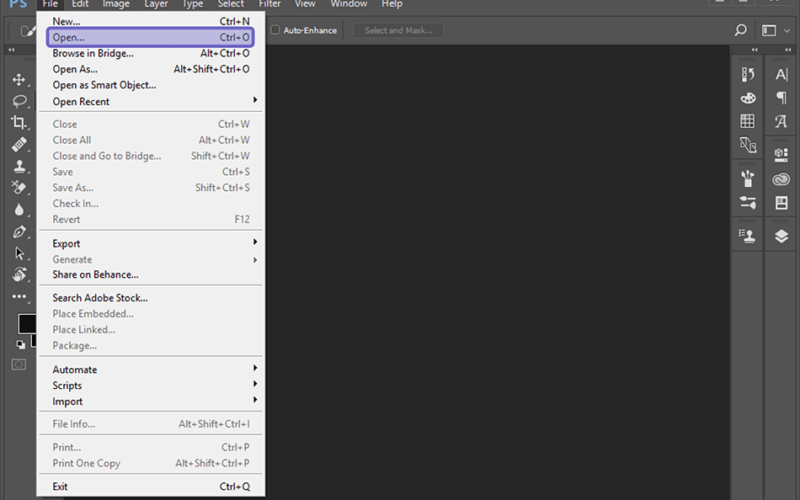Click the greyed Save As... entry
The width and height of the screenshot is (800, 500).
(151, 188)
